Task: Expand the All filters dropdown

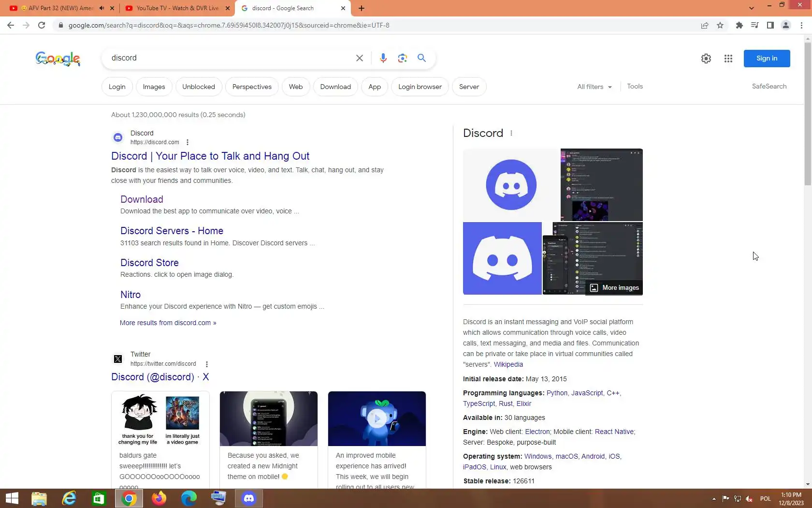Action: [x=594, y=87]
